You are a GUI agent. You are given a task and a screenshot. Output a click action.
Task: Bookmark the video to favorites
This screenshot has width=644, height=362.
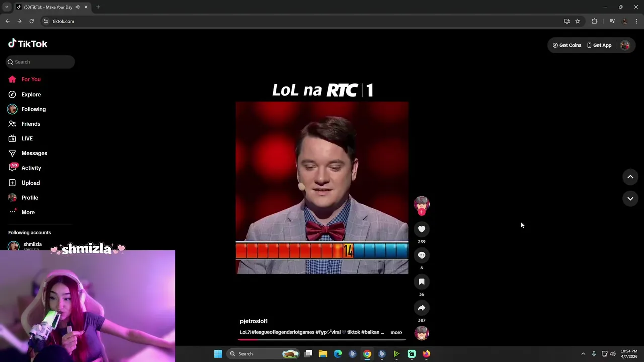click(x=422, y=282)
